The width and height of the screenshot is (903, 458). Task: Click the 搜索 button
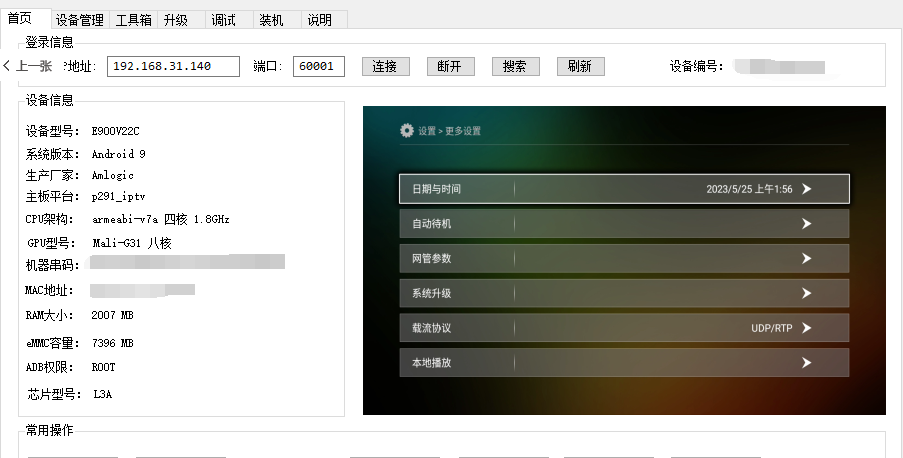(x=516, y=66)
